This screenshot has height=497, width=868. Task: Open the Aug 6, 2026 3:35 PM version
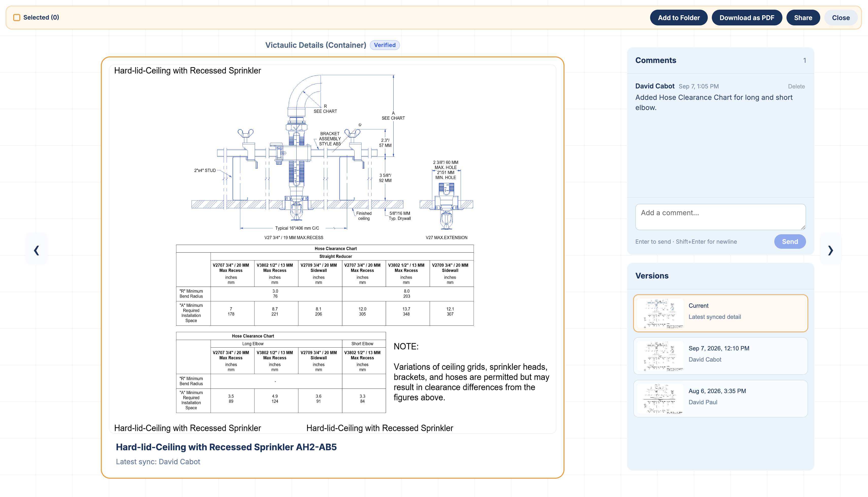coord(720,398)
